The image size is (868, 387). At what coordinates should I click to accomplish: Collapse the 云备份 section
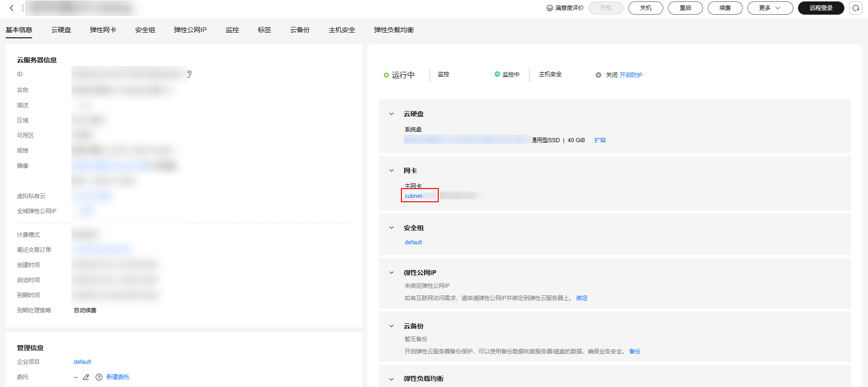pyautogui.click(x=391, y=326)
